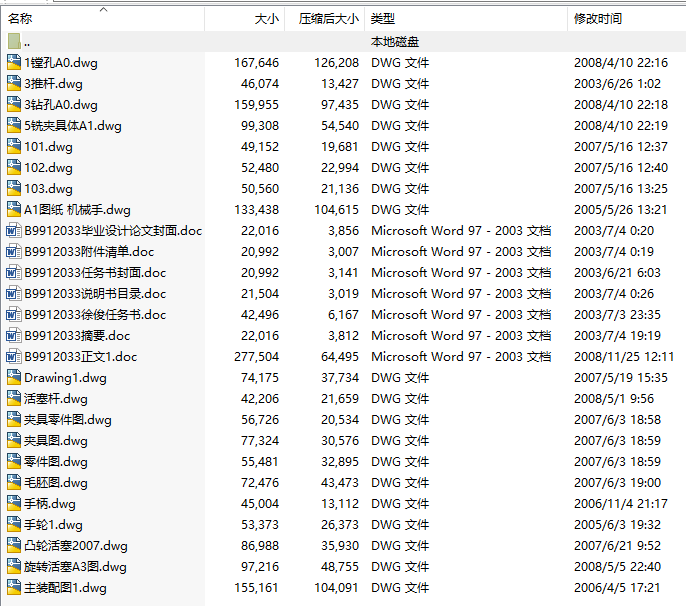Select the 毛胚图.dwg file icon
Screen dimensions: 686x606
(14, 483)
